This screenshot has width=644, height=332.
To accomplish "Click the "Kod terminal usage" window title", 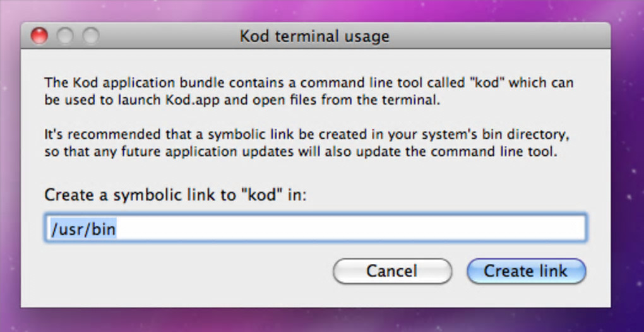I will [x=314, y=36].
